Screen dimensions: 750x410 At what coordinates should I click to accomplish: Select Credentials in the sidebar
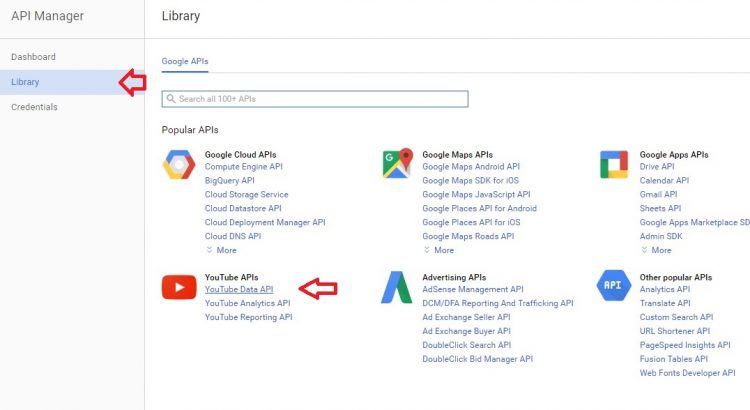34,107
